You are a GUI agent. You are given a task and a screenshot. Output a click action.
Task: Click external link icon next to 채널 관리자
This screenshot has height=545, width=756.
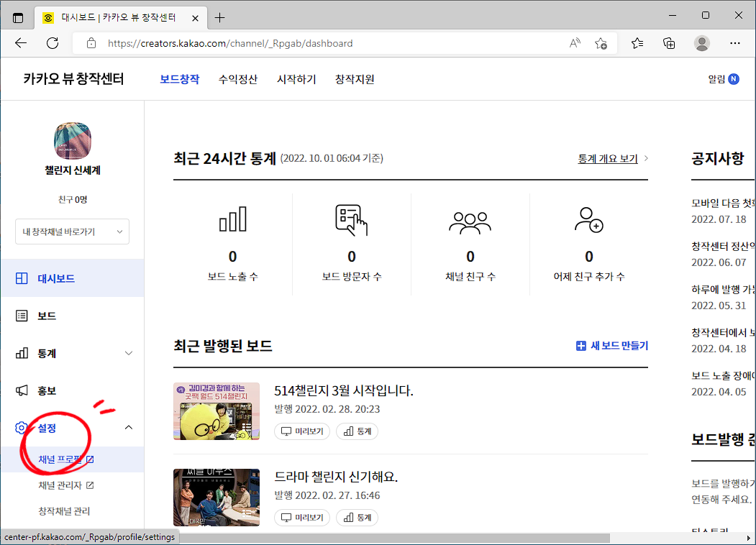pos(90,485)
